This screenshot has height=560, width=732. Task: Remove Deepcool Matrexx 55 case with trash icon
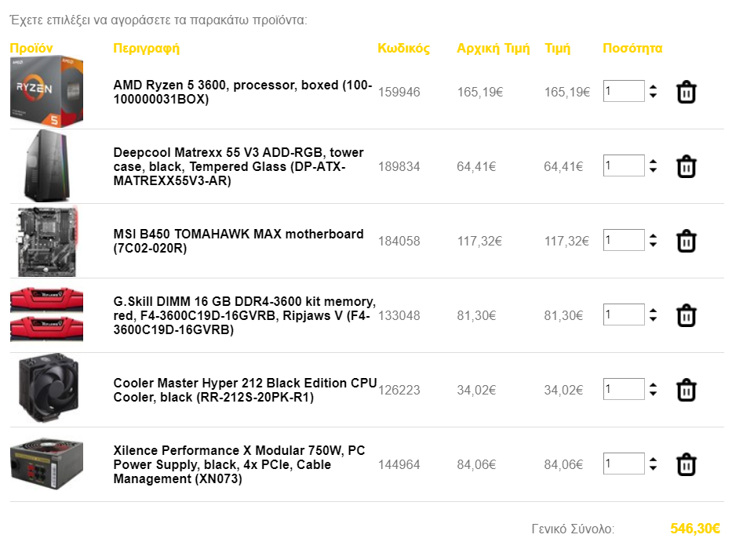click(686, 166)
